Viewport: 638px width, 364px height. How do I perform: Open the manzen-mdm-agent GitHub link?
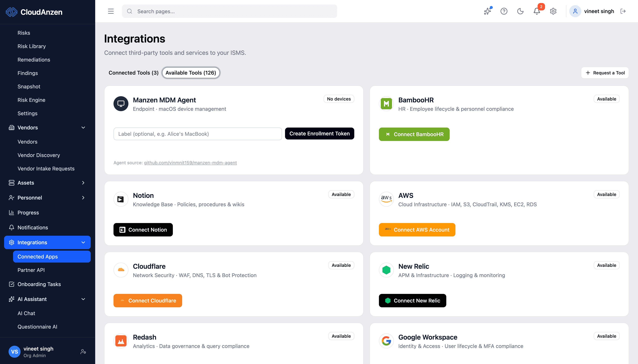click(190, 163)
